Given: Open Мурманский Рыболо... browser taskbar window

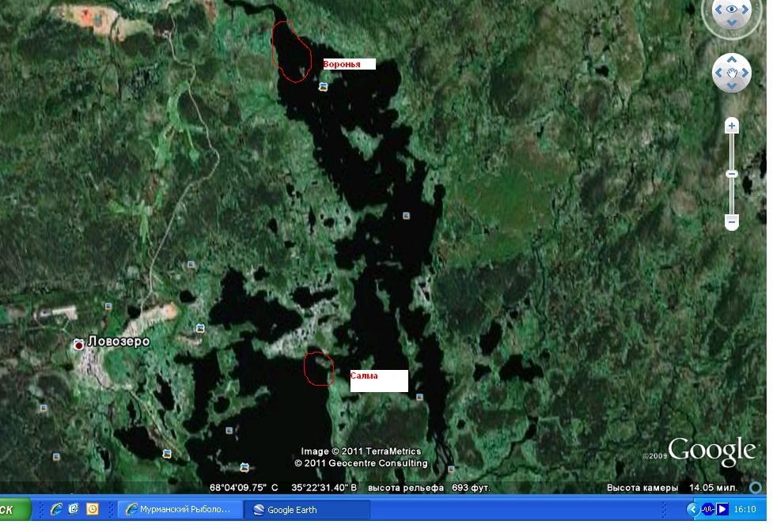Looking at the screenshot, I should (x=179, y=510).
